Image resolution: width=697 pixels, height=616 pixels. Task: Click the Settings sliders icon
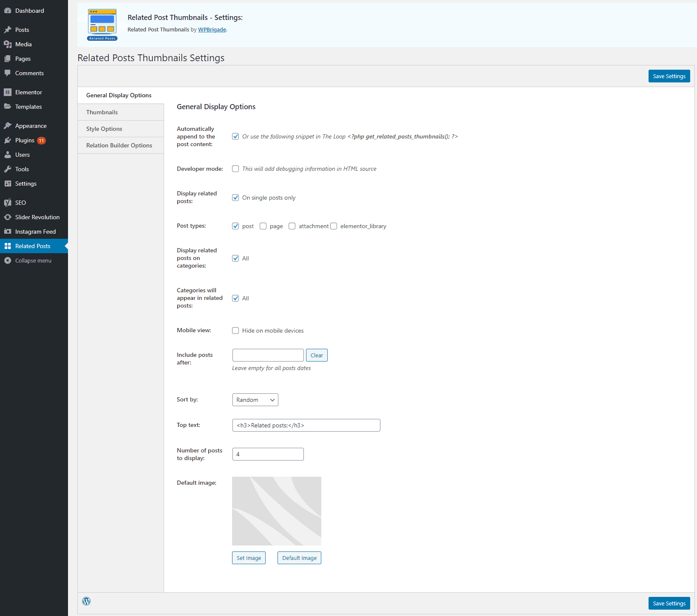pos(8,184)
